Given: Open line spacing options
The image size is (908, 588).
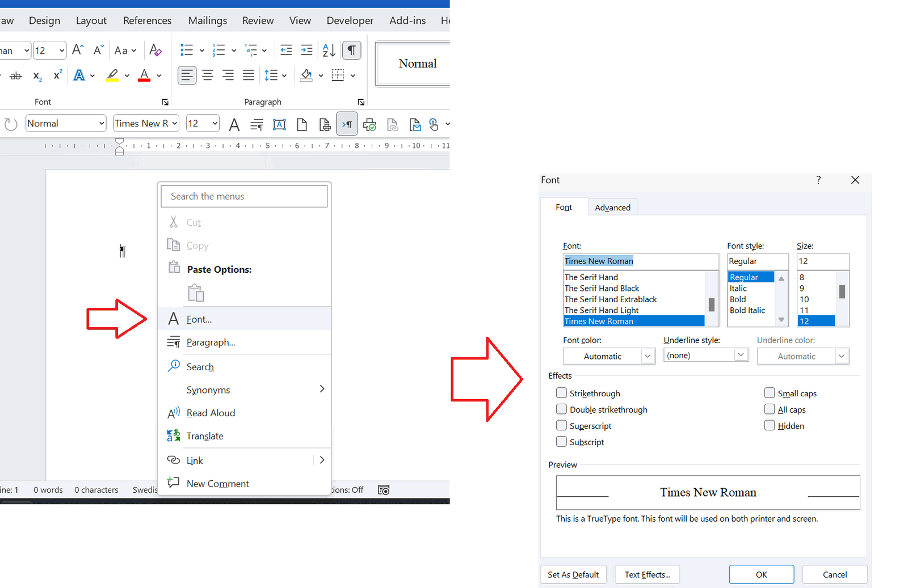Looking at the screenshot, I should tap(271, 75).
